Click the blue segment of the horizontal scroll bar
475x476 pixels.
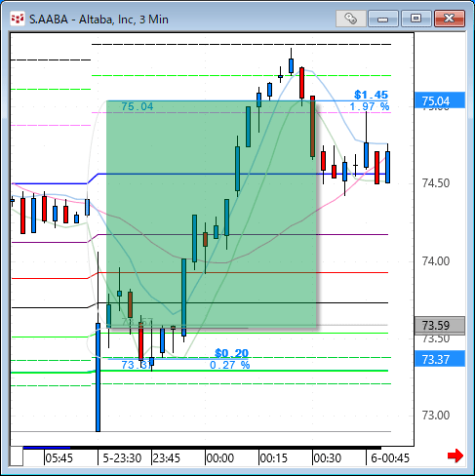pyautogui.click(x=47, y=448)
